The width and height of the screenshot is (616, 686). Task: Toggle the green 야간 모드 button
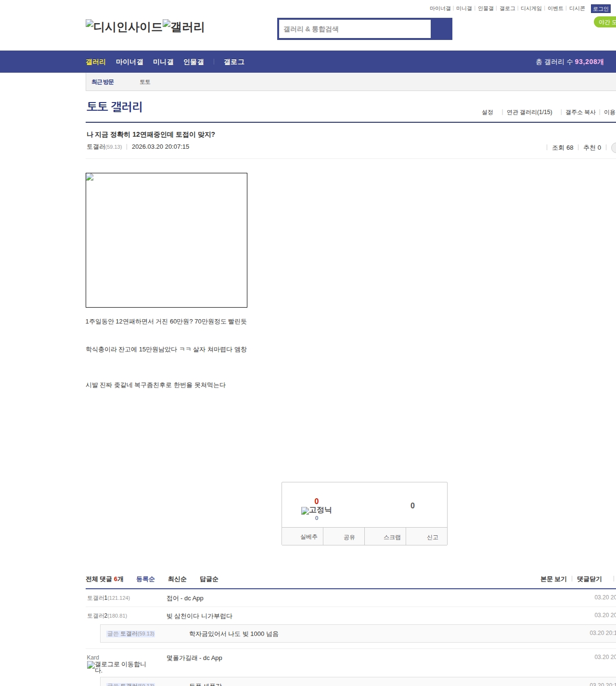[x=605, y=22]
